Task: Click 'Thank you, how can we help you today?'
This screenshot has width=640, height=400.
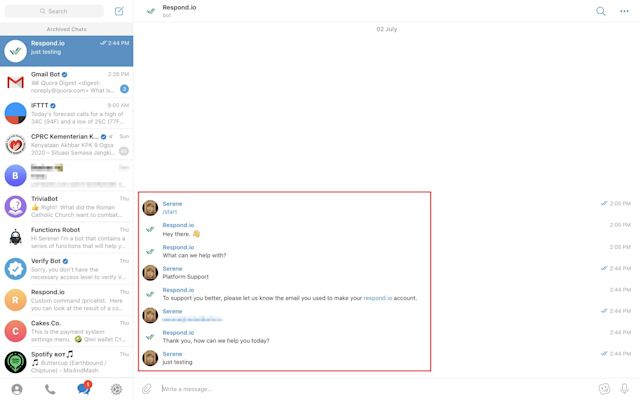Action: pyautogui.click(x=216, y=340)
